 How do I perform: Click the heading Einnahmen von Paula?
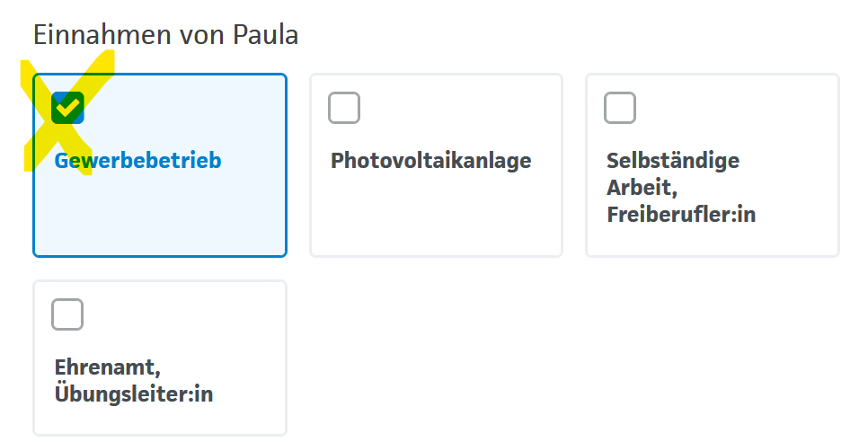[x=166, y=35]
